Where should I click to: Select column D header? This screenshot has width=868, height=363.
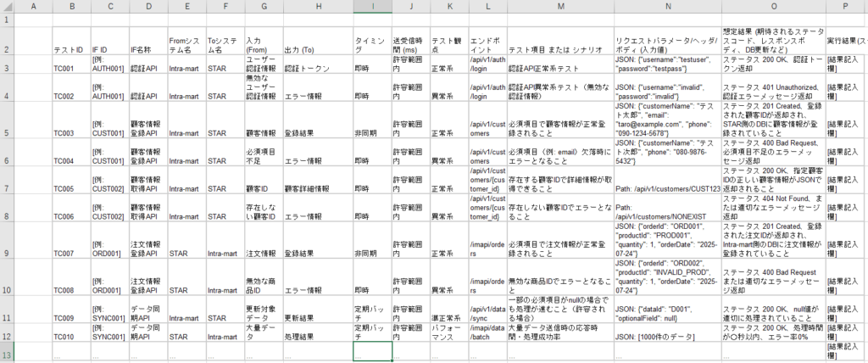coord(148,6)
